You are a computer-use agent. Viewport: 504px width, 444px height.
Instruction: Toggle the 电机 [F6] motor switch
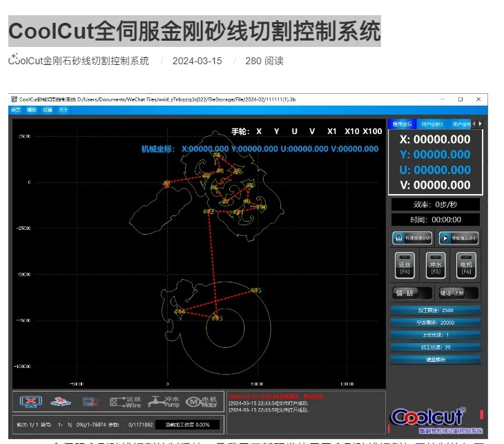tap(466, 265)
